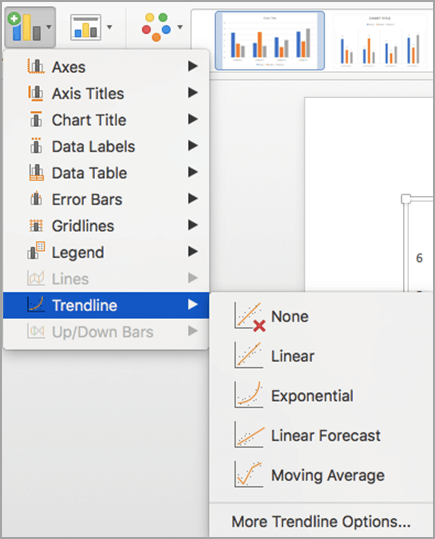This screenshot has width=435, height=539.
Task: Open dropdown arrow beside Change Colors
Action: [180, 27]
